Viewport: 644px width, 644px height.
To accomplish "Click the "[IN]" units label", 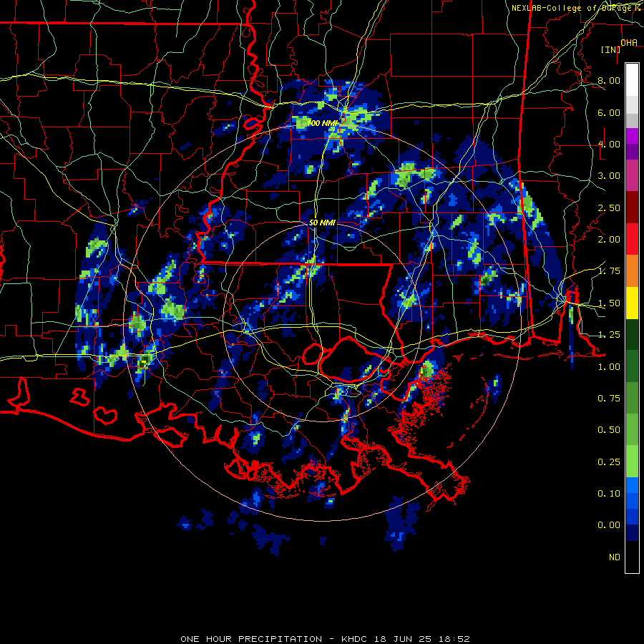I will pyautogui.click(x=610, y=49).
